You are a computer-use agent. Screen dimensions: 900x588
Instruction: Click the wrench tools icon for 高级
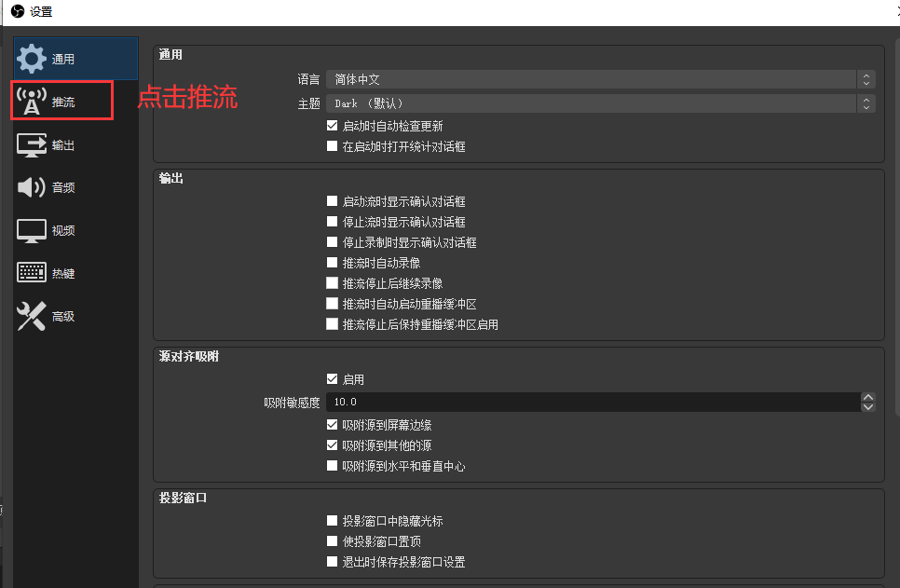[31, 317]
